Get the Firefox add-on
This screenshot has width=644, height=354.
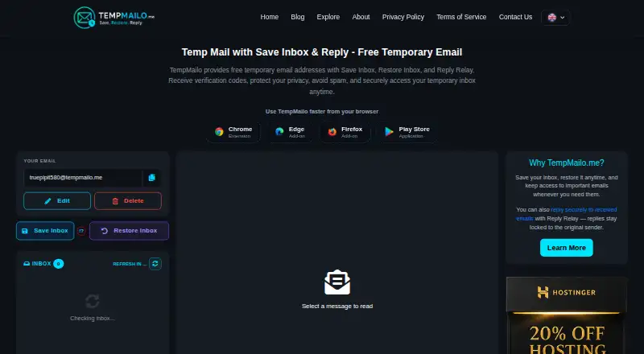coord(345,132)
